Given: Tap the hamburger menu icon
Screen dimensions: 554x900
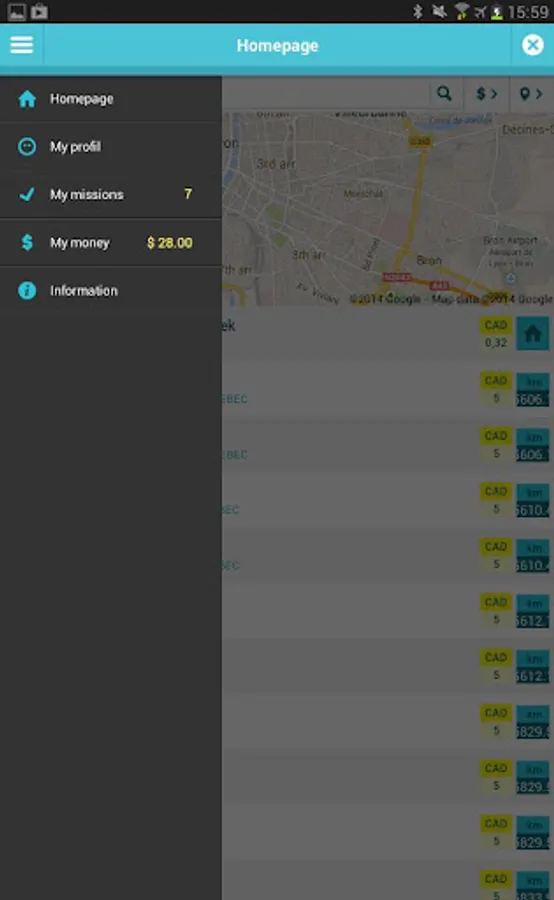Looking at the screenshot, I should (x=21, y=45).
